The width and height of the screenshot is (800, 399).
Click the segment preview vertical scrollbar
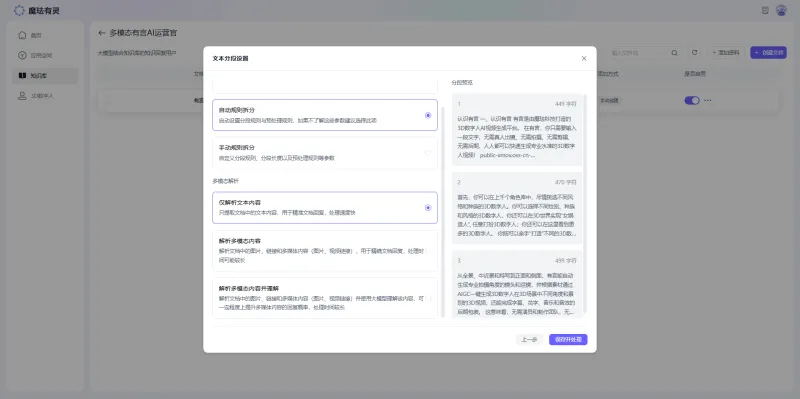pos(585,204)
